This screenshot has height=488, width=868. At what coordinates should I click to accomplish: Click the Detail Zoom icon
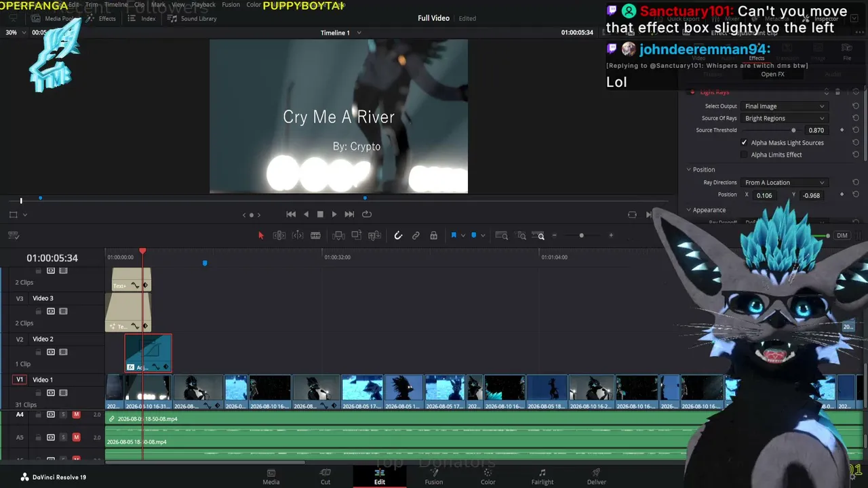[521, 235]
